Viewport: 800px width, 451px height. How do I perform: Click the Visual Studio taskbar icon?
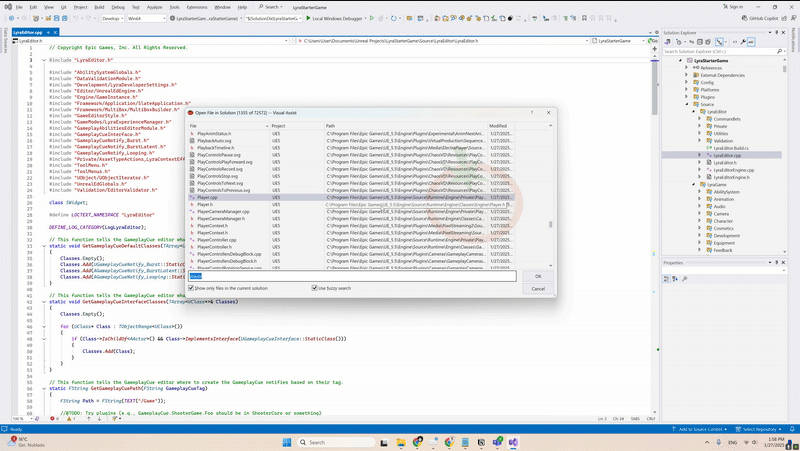(x=513, y=442)
